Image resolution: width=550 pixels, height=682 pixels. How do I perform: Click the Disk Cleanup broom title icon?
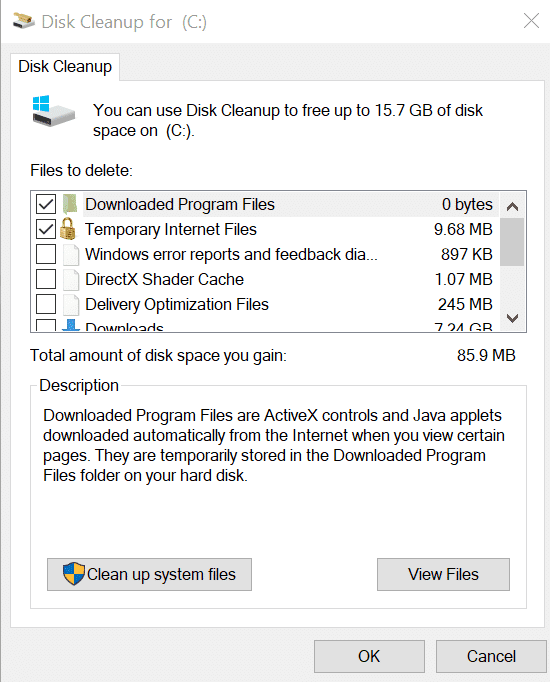click(x=23, y=21)
